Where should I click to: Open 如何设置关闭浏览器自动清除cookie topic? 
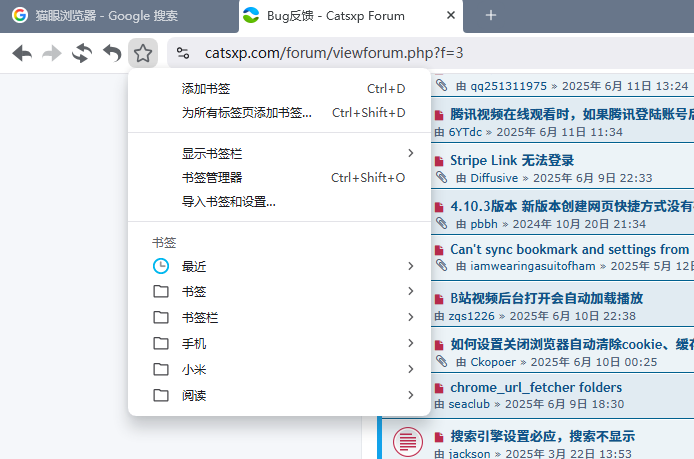coord(572,344)
